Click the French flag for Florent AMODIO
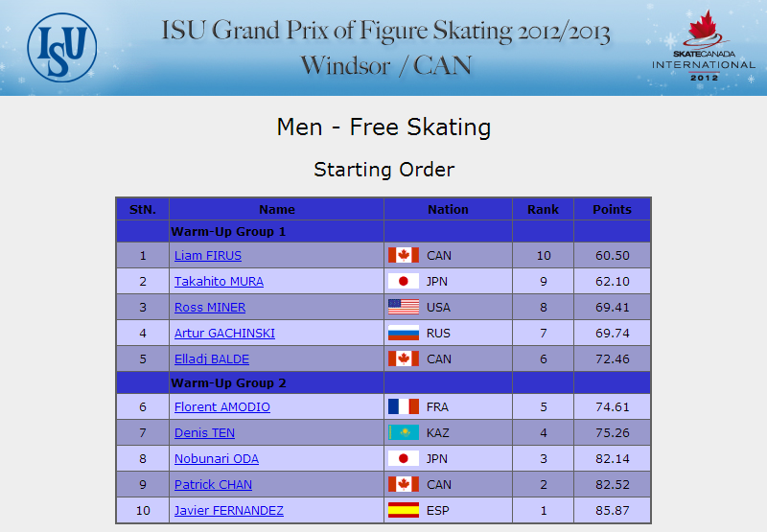Screen dimensions: 767x532 point(404,406)
